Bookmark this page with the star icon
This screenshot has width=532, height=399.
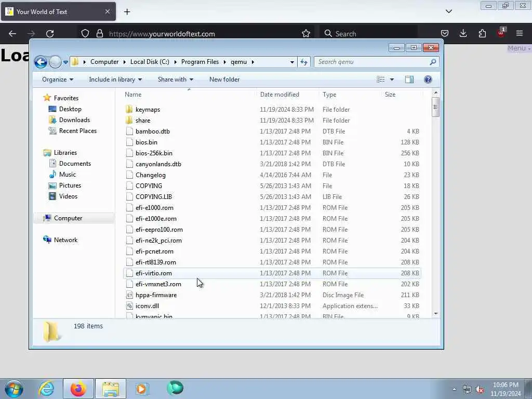pyautogui.click(x=305, y=34)
